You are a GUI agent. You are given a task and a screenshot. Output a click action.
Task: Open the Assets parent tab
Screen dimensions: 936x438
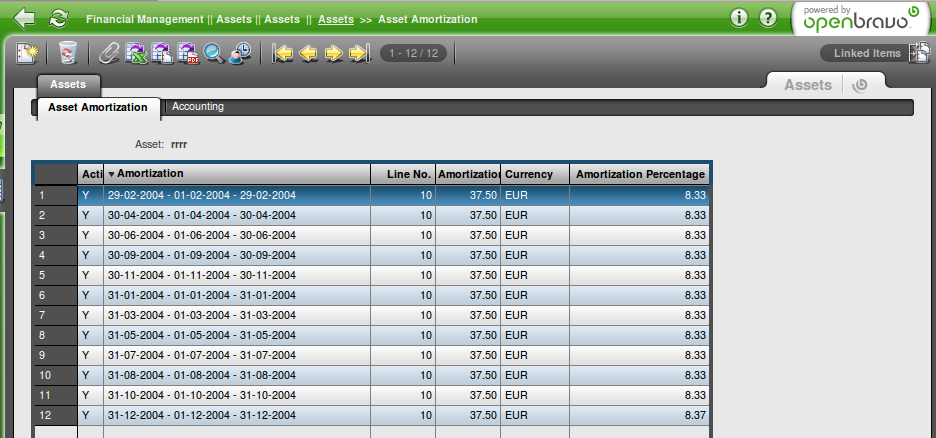(x=68, y=85)
